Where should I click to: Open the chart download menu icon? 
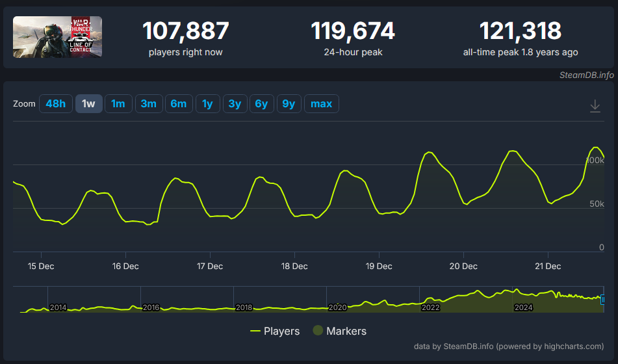tap(595, 106)
